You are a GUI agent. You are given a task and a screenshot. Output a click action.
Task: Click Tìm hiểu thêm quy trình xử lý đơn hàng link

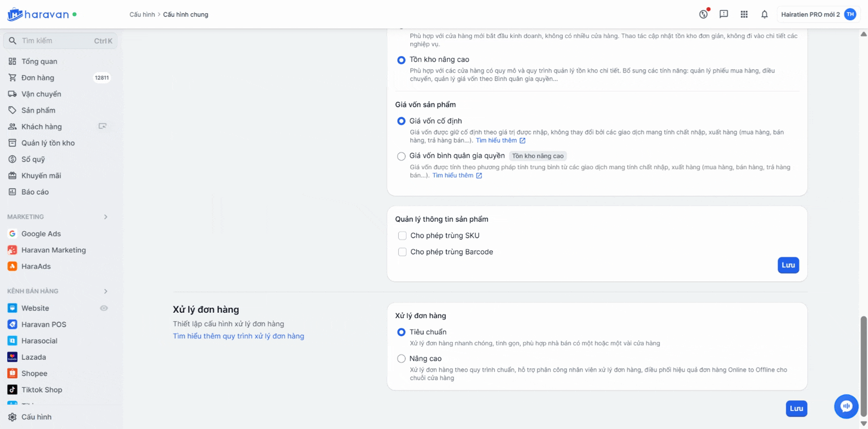pyautogui.click(x=238, y=336)
